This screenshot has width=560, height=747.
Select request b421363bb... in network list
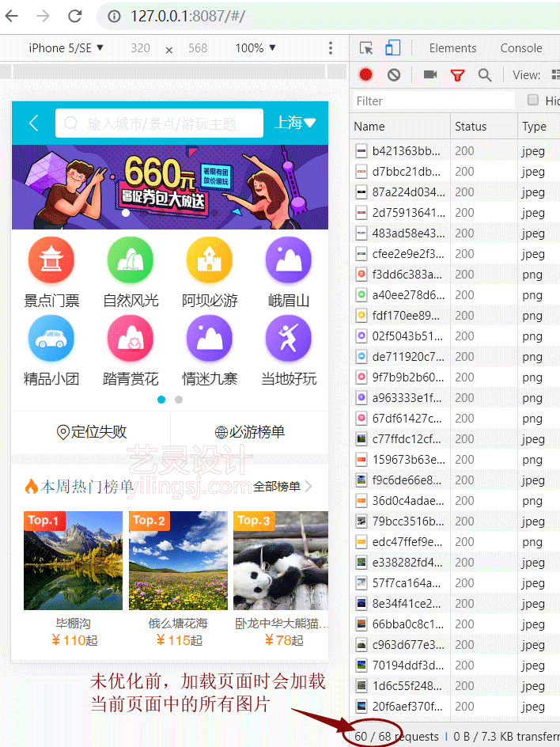(x=455, y=151)
